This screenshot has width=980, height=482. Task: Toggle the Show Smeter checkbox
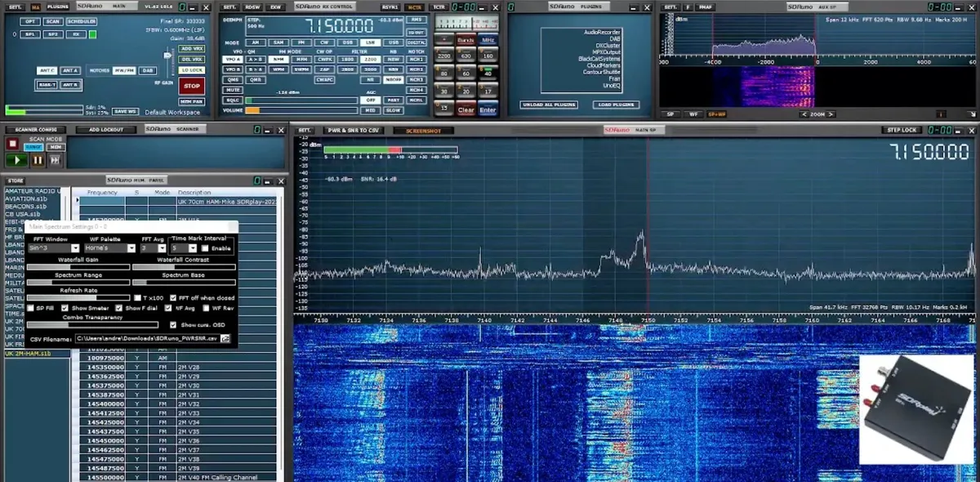point(65,308)
